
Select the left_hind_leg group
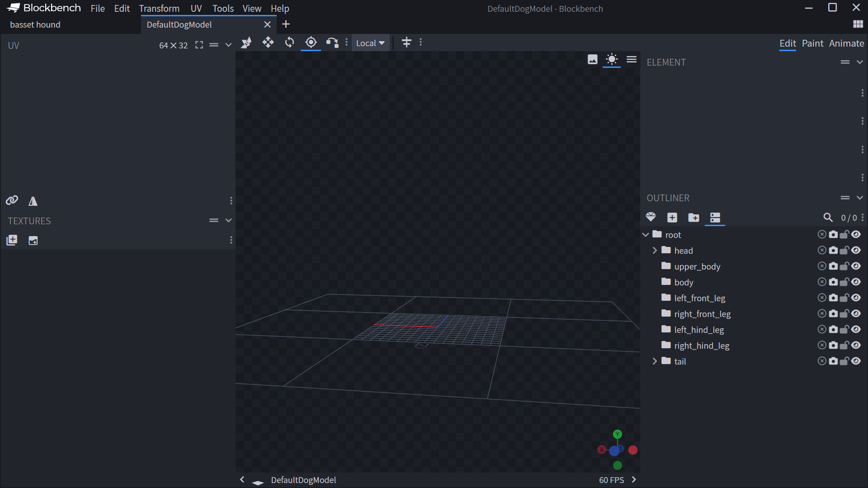click(699, 330)
